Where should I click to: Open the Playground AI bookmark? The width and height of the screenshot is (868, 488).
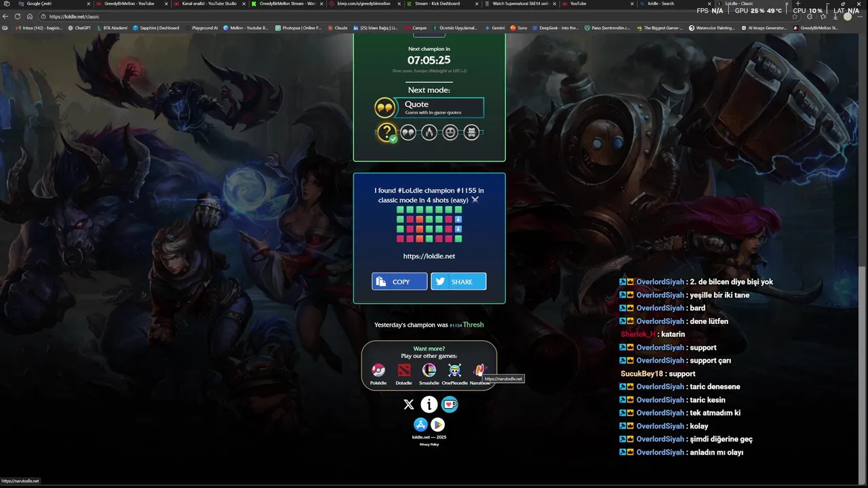tap(201, 28)
